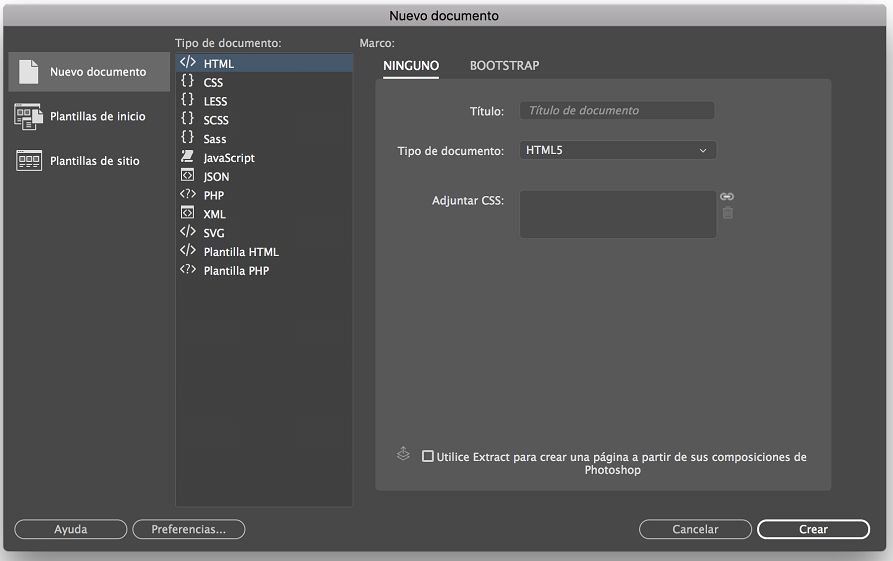Click the Plantilla PHP bracket icon
The image size is (893, 561).
pyautogui.click(x=187, y=269)
